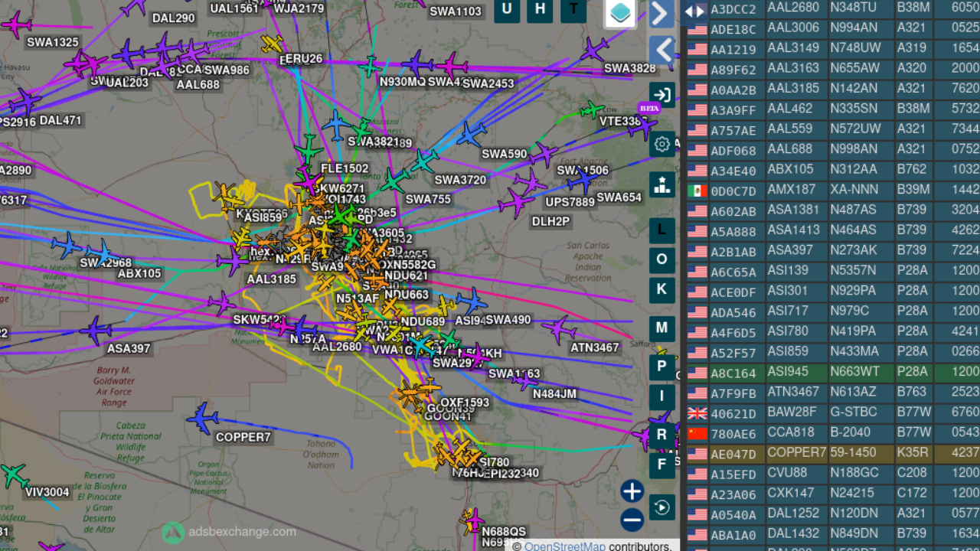Expand sidebar with right chevron
The width and height of the screenshot is (980, 551).
[x=661, y=14]
